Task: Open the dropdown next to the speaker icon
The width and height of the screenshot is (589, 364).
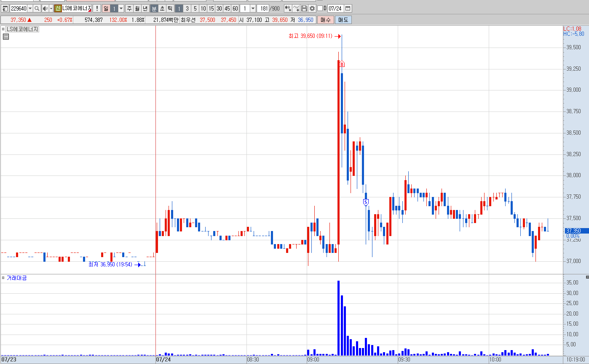Action: 51,8
